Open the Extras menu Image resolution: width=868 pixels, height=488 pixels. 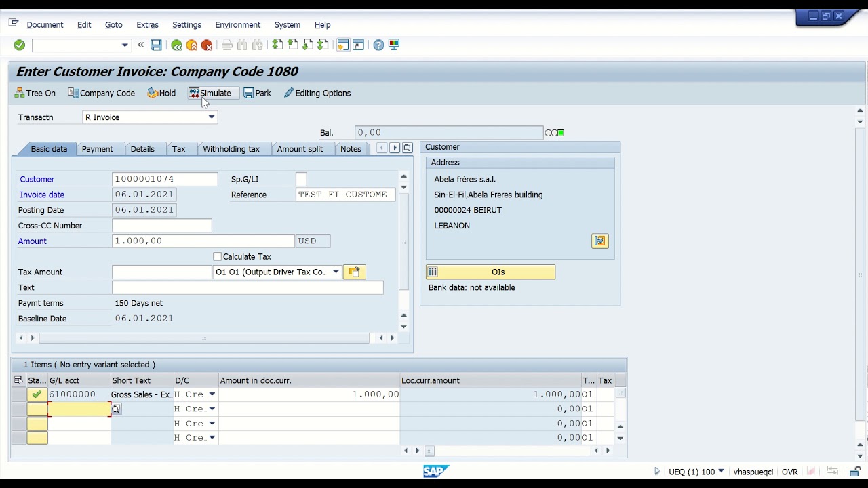coord(147,25)
